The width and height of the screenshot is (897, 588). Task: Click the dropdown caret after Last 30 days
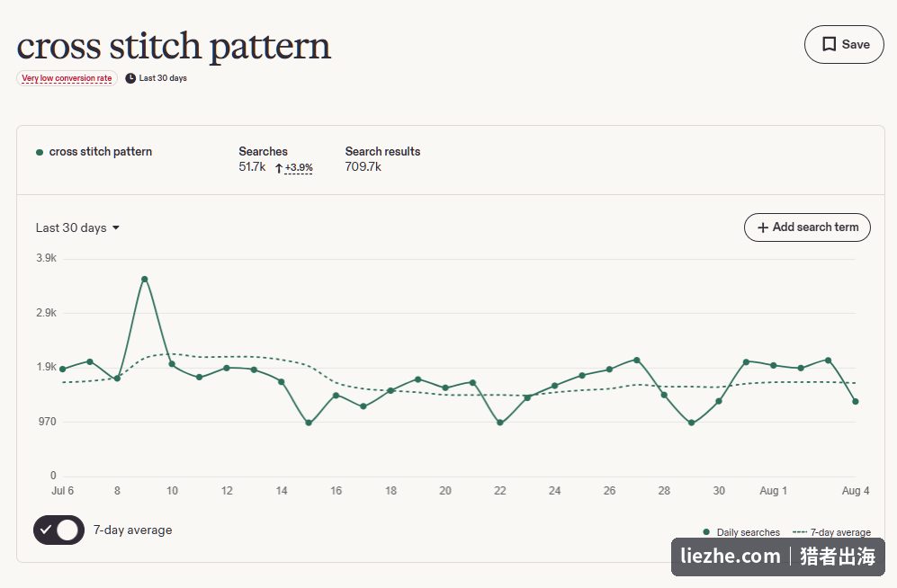tap(116, 228)
